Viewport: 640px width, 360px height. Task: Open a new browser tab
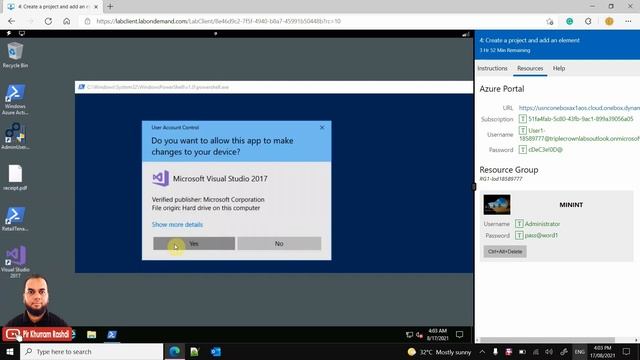coord(110,7)
